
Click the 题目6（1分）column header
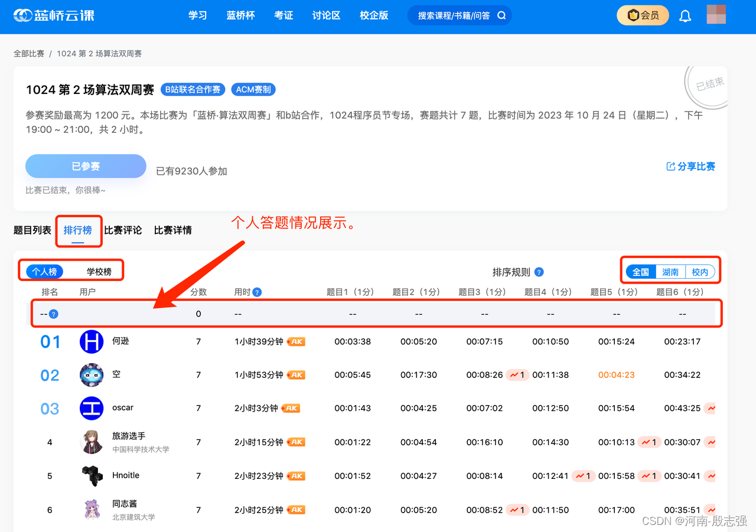682,292
